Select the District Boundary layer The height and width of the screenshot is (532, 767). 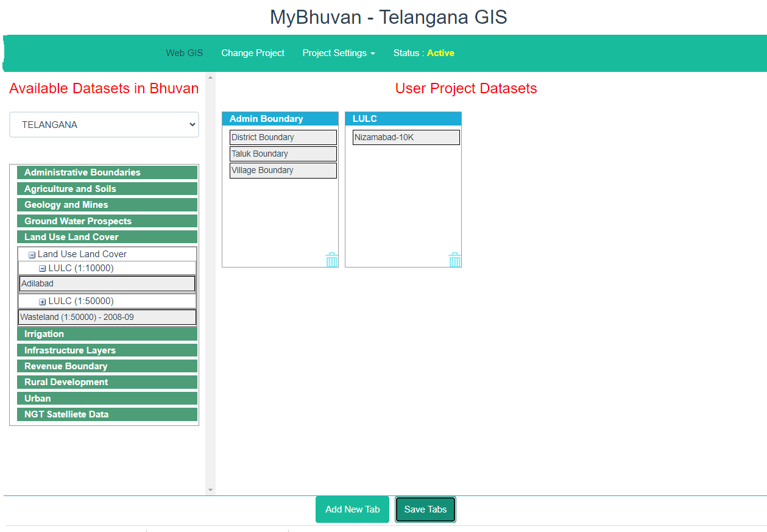[x=283, y=137]
